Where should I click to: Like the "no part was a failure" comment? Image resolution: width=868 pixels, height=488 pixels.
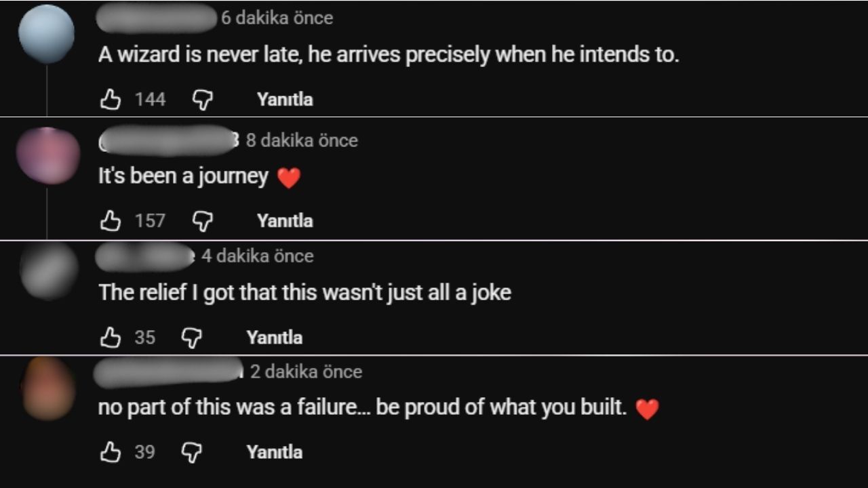(111, 452)
